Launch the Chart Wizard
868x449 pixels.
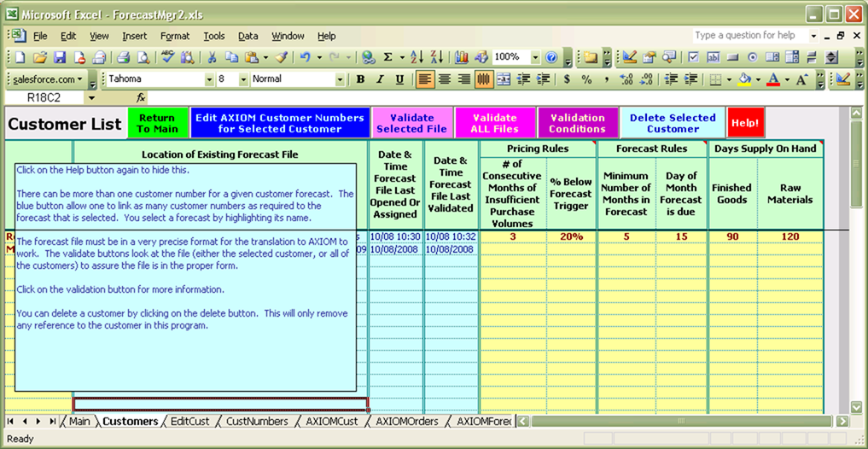(461, 57)
